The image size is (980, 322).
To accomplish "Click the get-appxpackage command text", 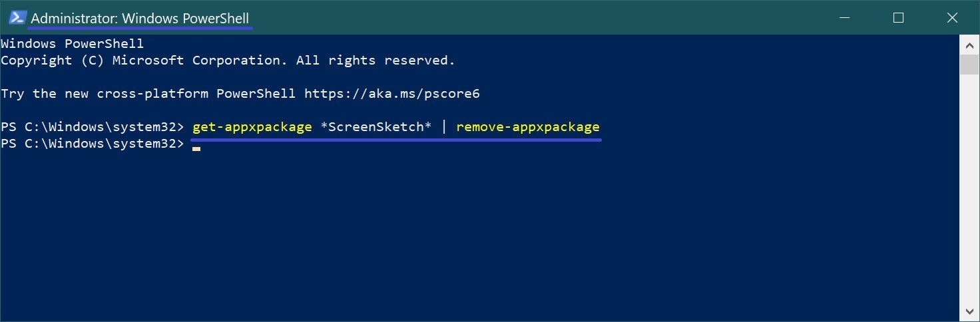I will tap(252, 127).
